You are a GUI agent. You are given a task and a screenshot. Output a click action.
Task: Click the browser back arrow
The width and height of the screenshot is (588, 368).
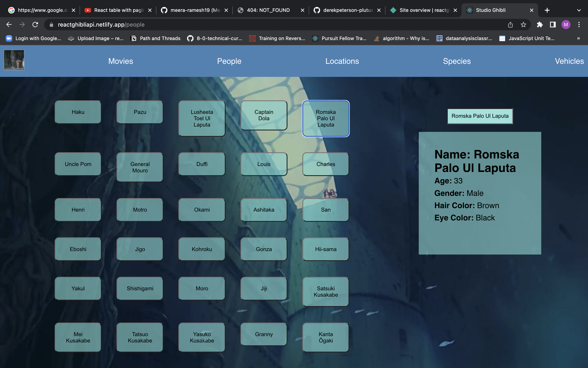pyautogui.click(x=9, y=25)
